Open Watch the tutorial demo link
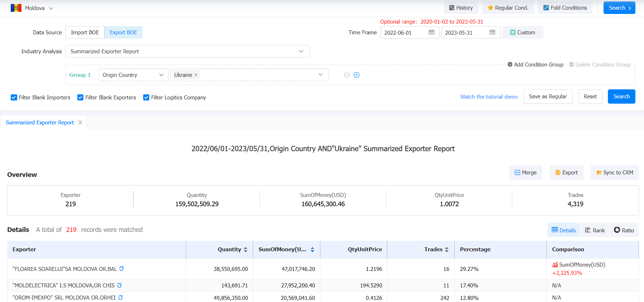 [x=489, y=97]
